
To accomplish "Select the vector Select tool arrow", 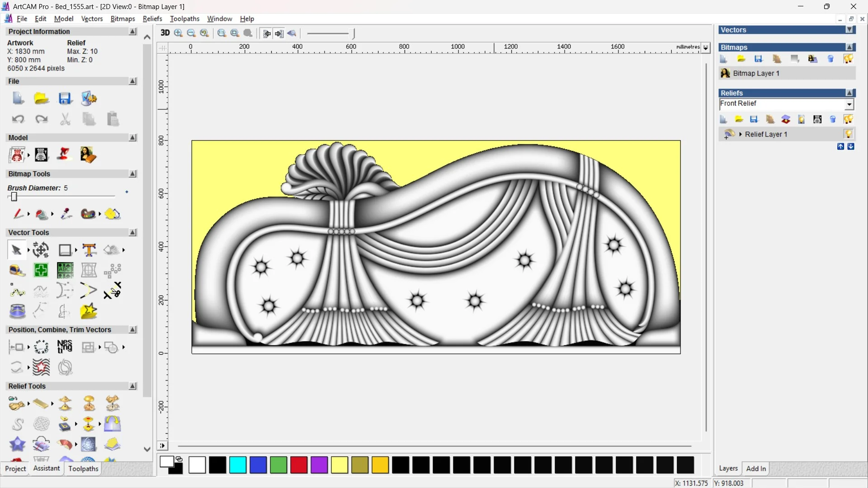I will coord(16,250).
